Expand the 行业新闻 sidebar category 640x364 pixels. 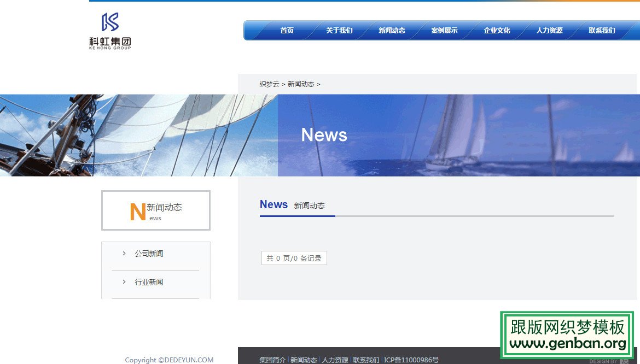[x=148, y=281]
